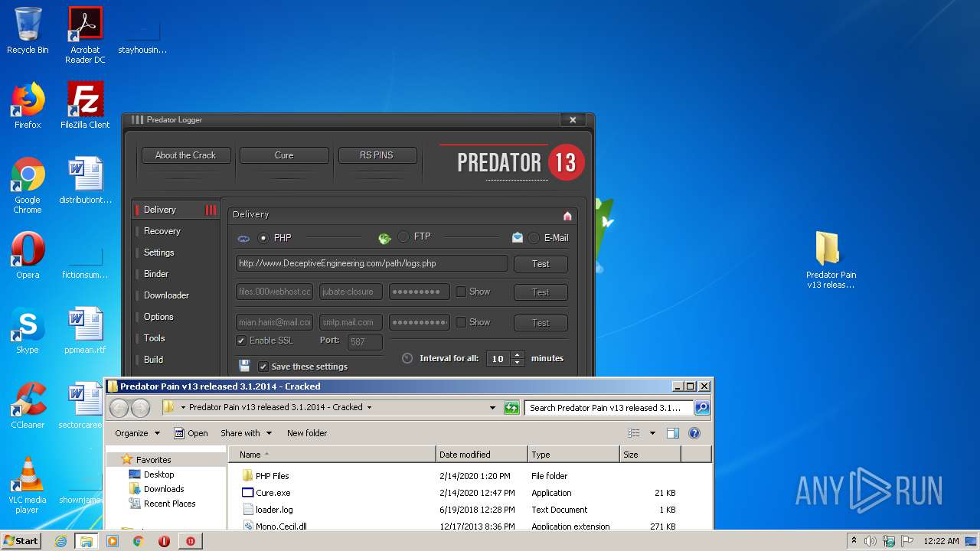Select the PHP delivery radio button

pyautogui.click(x=263, y=238)
